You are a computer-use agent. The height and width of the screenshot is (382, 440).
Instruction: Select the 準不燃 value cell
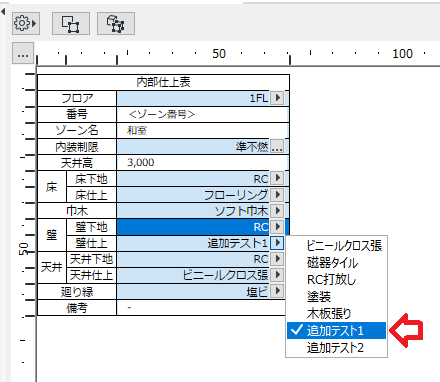pos(193,146)
